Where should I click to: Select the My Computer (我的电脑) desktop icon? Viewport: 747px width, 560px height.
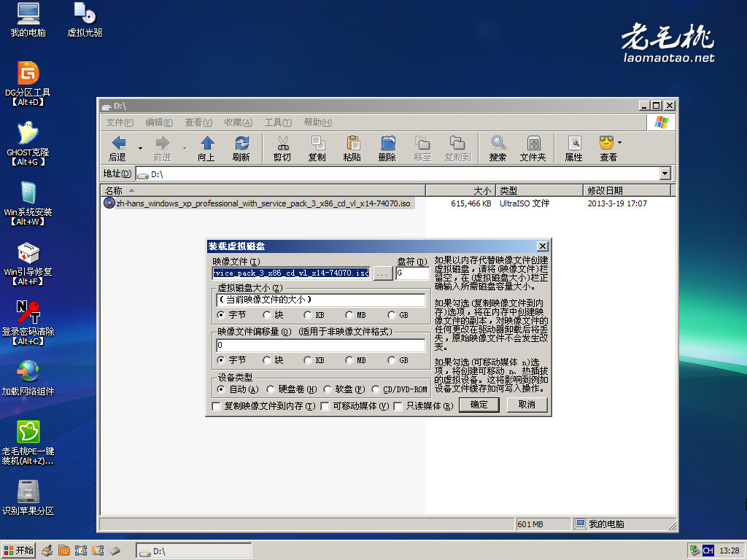(28, 20)
